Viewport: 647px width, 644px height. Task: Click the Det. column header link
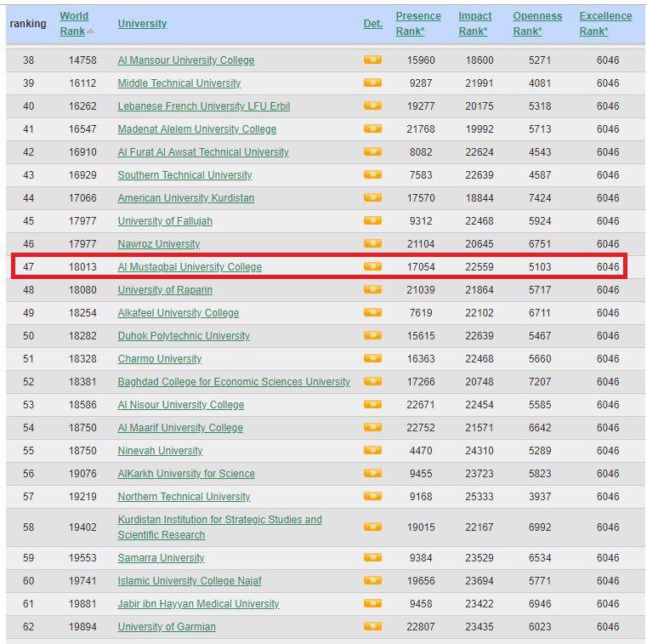(372, 24)
